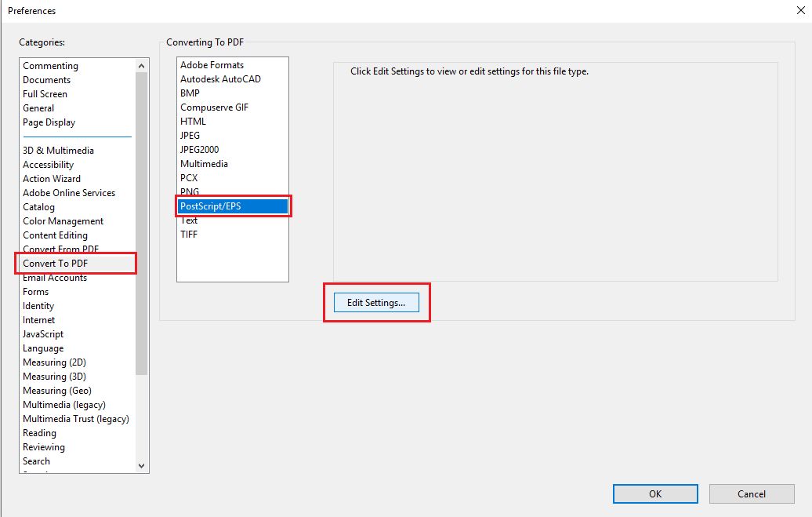Select Commenting category
Viewport: 812px width, 517px height.
(50, 66)
